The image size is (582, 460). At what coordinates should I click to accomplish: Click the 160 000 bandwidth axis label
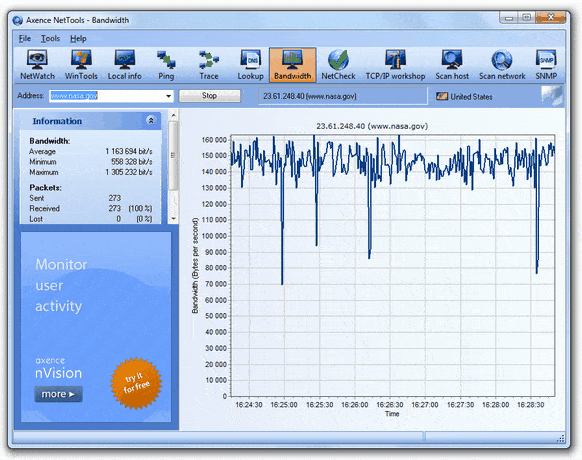point(214,140)
